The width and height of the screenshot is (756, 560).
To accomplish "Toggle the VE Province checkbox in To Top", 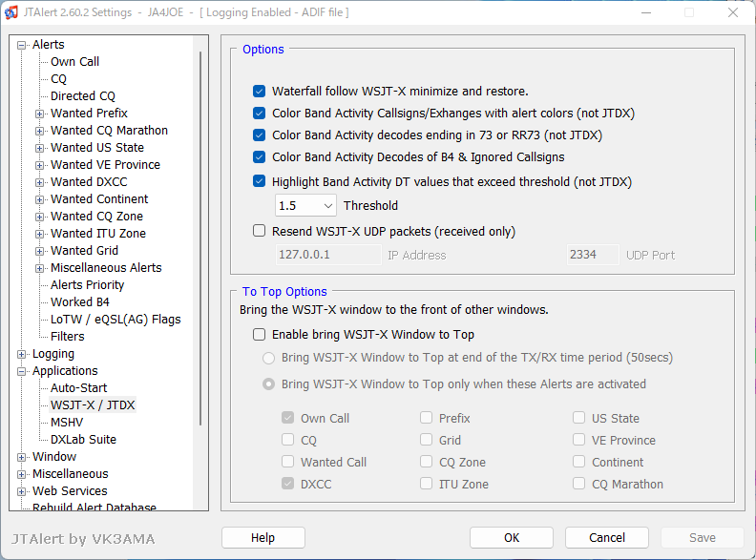I will point(579,440).
